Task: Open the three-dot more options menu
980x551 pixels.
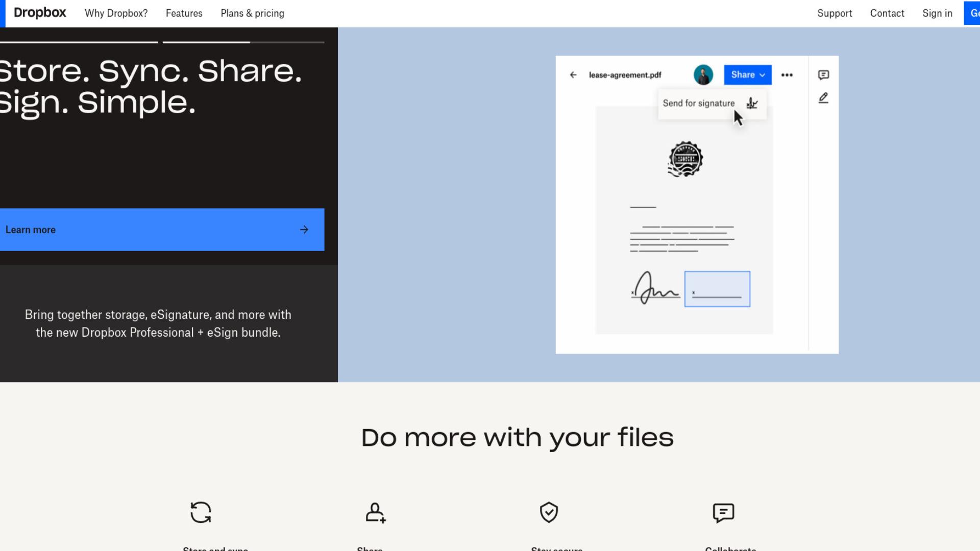Action: (787, 75)
